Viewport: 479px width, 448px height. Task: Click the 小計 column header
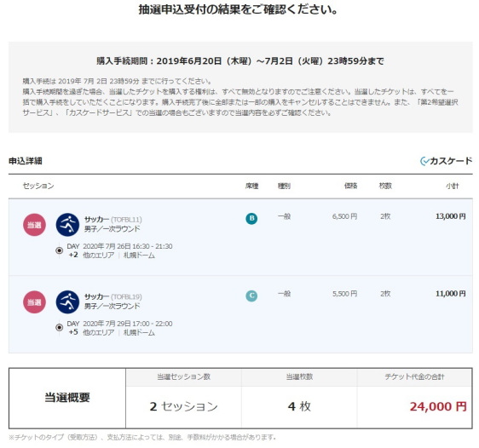click(x=452, y=186)
